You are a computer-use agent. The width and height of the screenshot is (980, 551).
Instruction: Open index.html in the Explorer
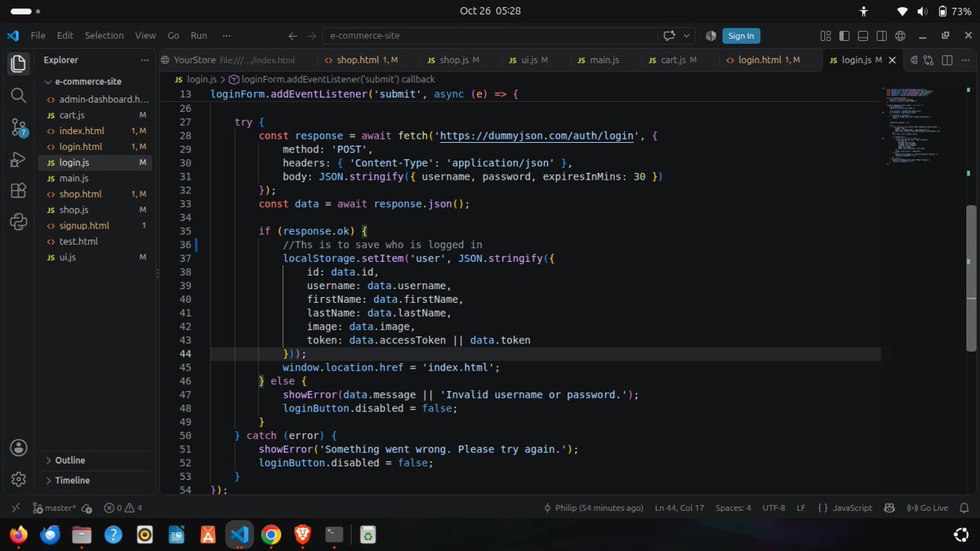pos(98,131)
